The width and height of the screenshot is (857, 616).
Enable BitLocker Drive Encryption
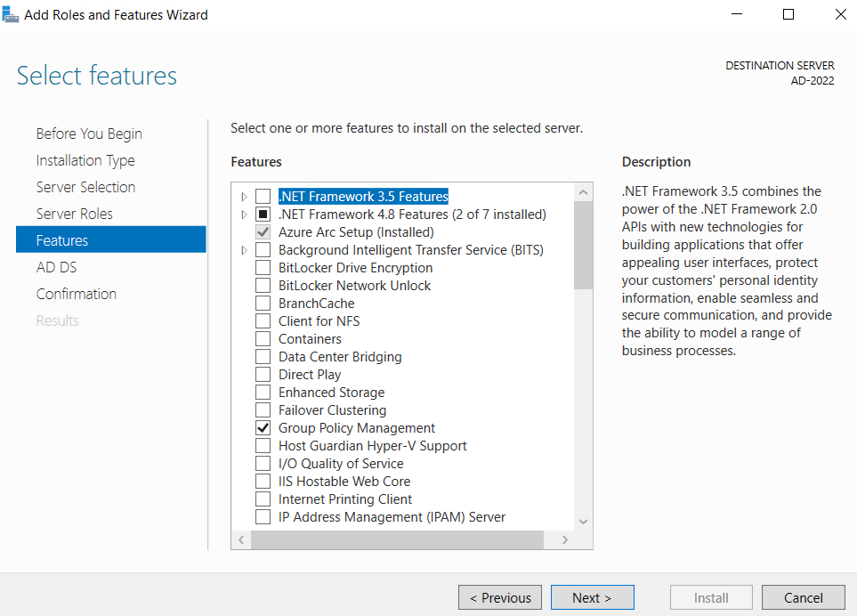click(x=263, y=267)
